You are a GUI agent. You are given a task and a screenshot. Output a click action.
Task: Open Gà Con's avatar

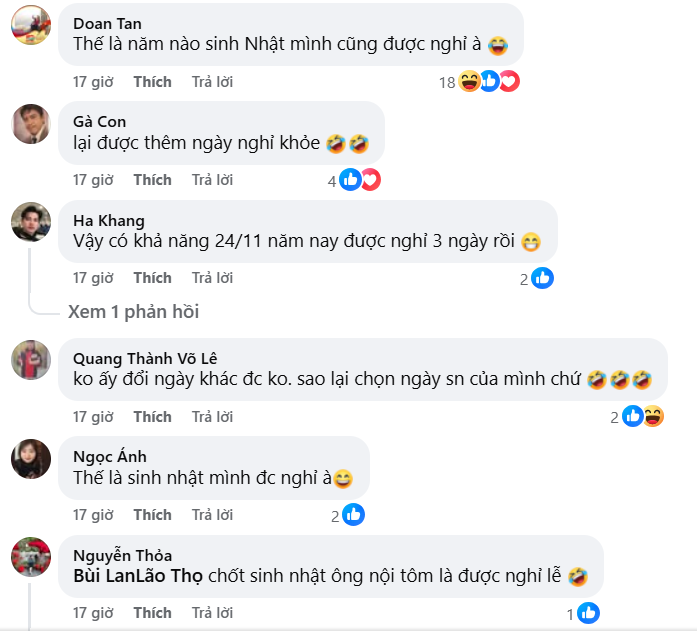31,125
